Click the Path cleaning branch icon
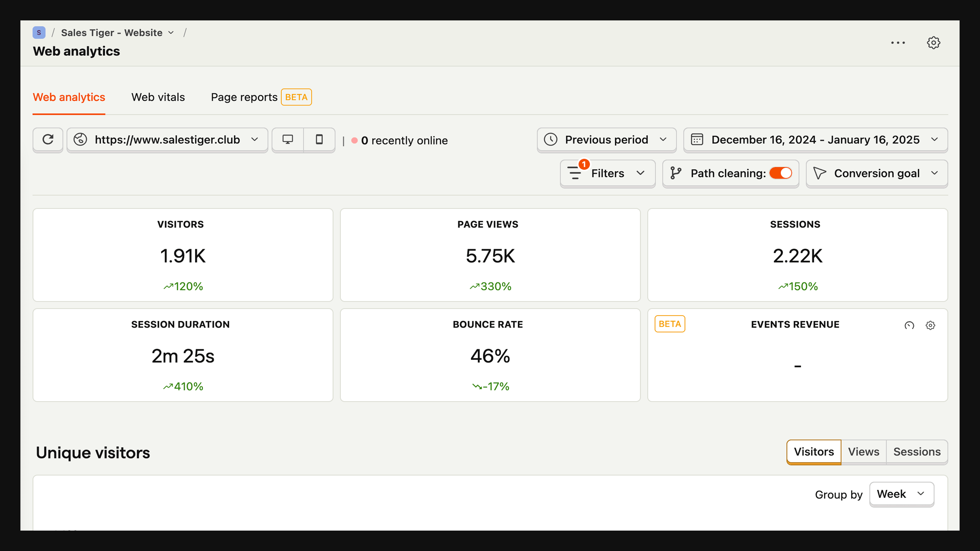This screenshot has height=551, width=980. pos(676,173)
